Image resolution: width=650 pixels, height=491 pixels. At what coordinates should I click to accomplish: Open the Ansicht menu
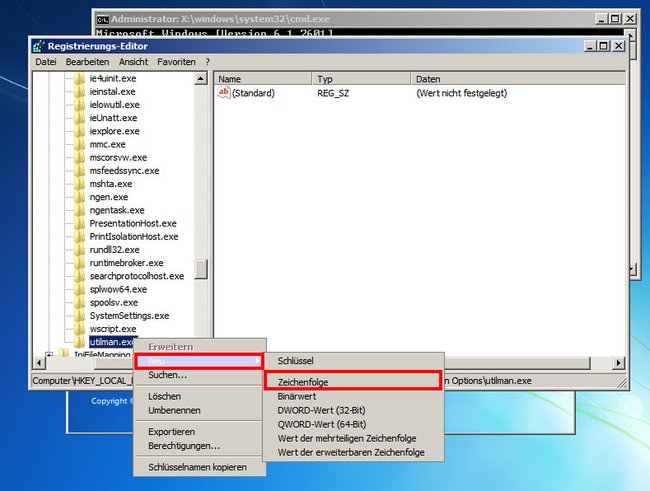click(x=133, y=62)
